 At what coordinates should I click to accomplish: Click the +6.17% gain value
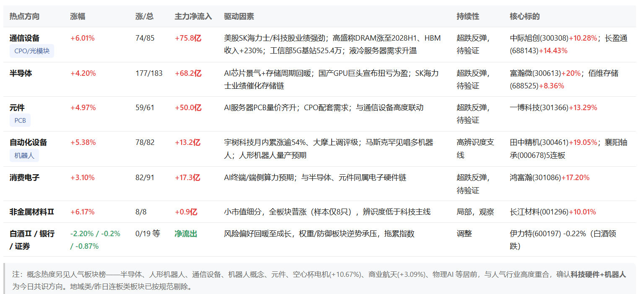click(x=82, y=212)
